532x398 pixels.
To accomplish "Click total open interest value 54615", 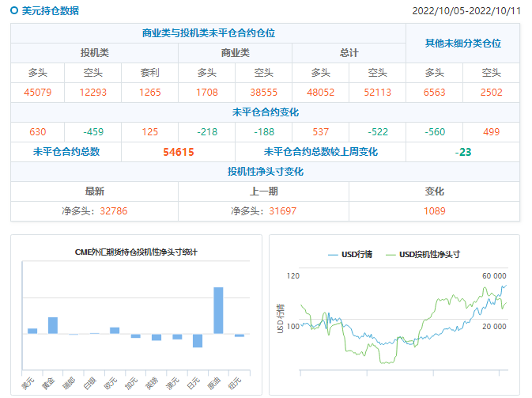I will pyautogui.click(x=178, y=152).
